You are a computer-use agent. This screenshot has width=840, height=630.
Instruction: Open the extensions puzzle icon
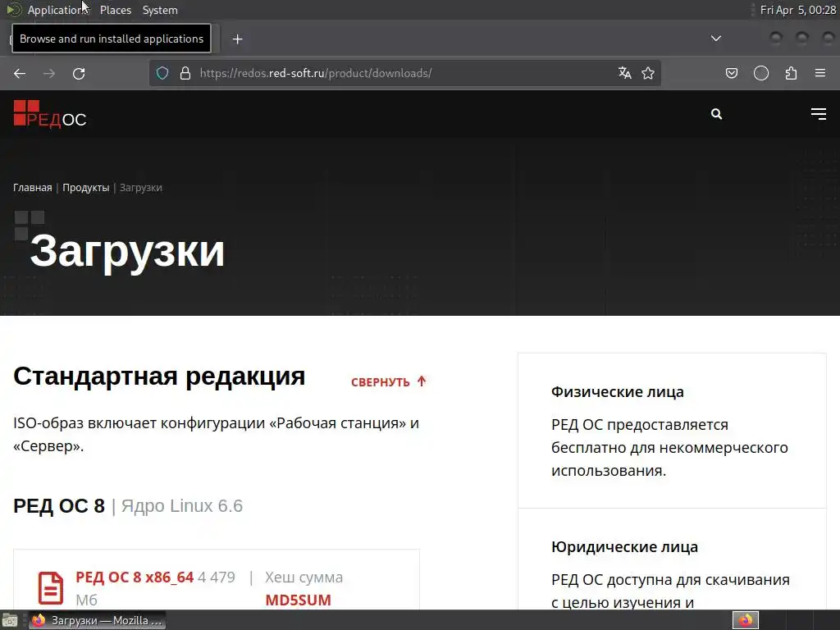click(792, 73)
